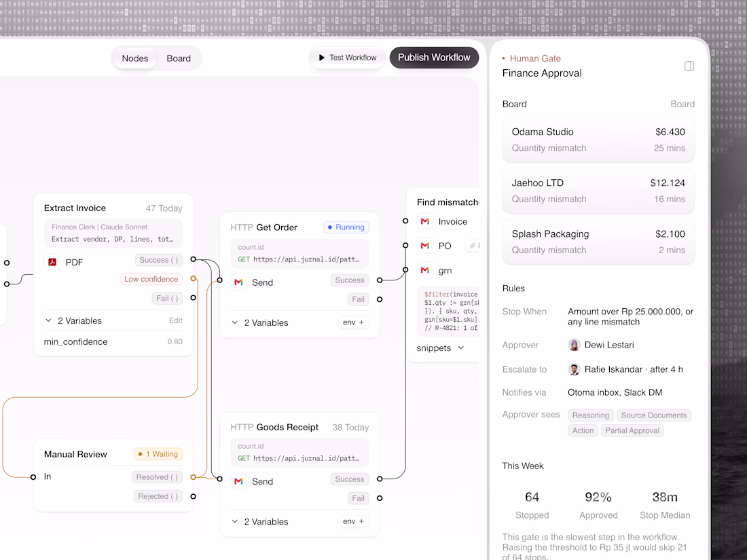
Task: Click the min_confidence value 0.80
Action: [175, 341]
